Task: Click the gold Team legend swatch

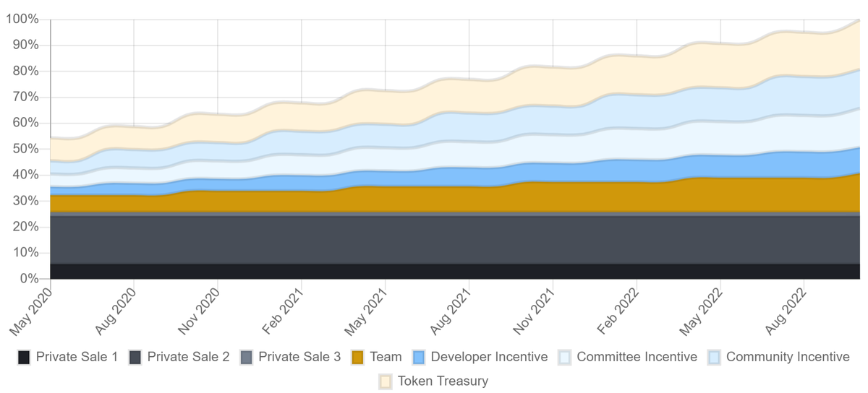Action: pos(358,357)
